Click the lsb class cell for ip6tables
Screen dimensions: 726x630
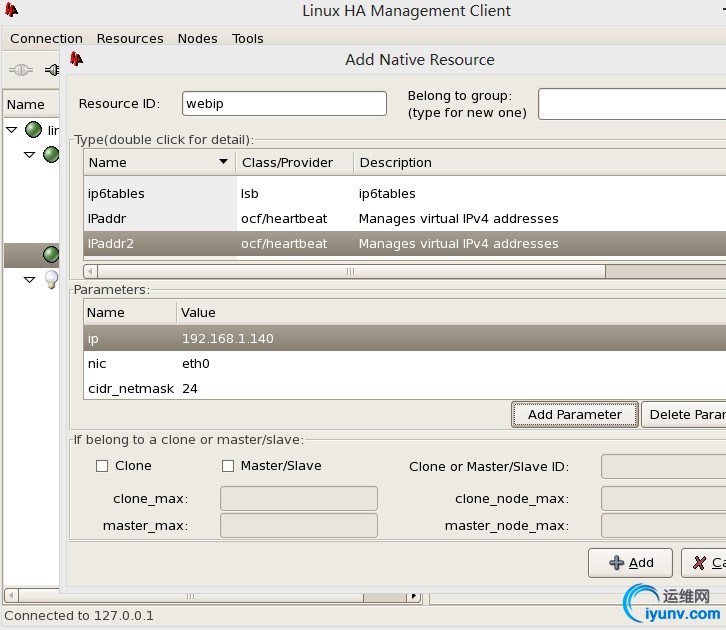pos(250,193)
